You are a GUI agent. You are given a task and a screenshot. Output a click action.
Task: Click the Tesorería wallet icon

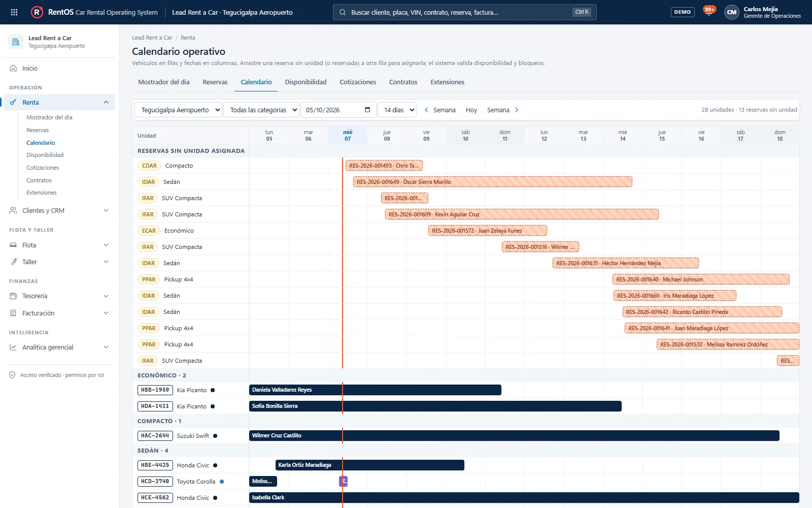coord(13,296)
